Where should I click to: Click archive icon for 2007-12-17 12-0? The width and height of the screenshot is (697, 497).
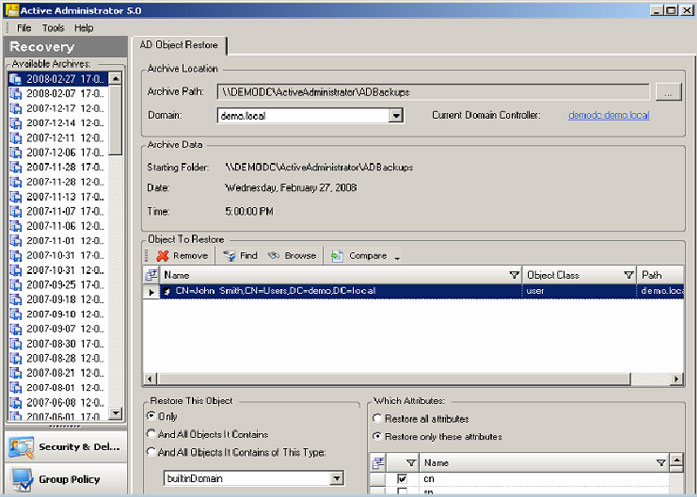16,108
